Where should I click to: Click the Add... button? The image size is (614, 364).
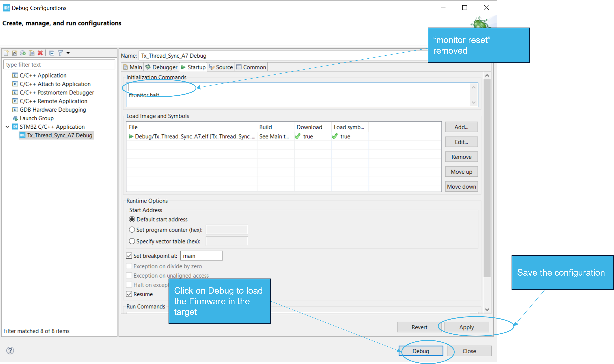461,127
